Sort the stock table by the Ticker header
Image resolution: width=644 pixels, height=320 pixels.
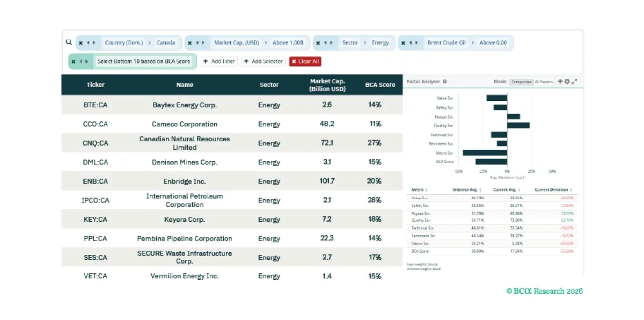point(96,85)
